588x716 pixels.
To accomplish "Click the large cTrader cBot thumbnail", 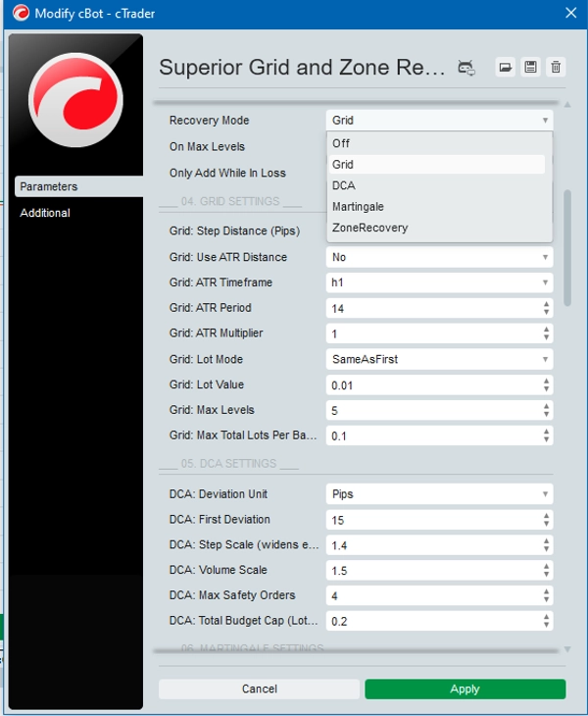I will pyautogui.click(x=75, y=99).
